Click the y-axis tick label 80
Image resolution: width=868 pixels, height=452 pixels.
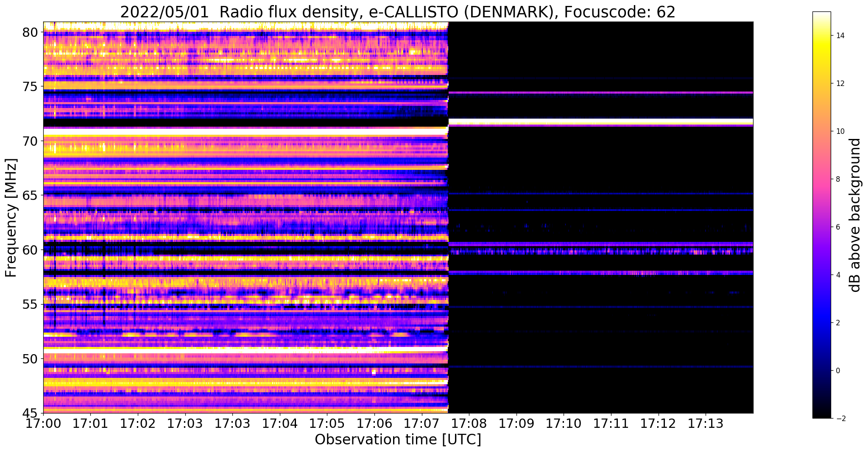[x=31, y=32]
